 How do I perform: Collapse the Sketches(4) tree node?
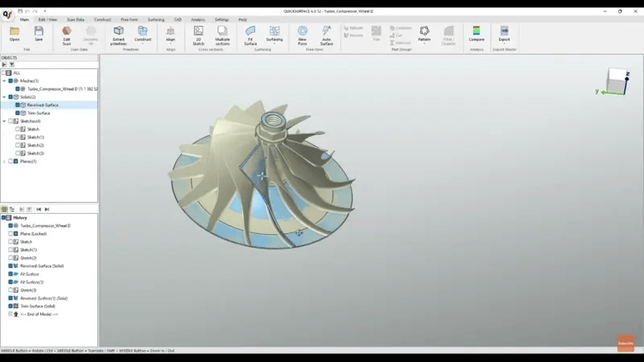click(x=5, y=121)
